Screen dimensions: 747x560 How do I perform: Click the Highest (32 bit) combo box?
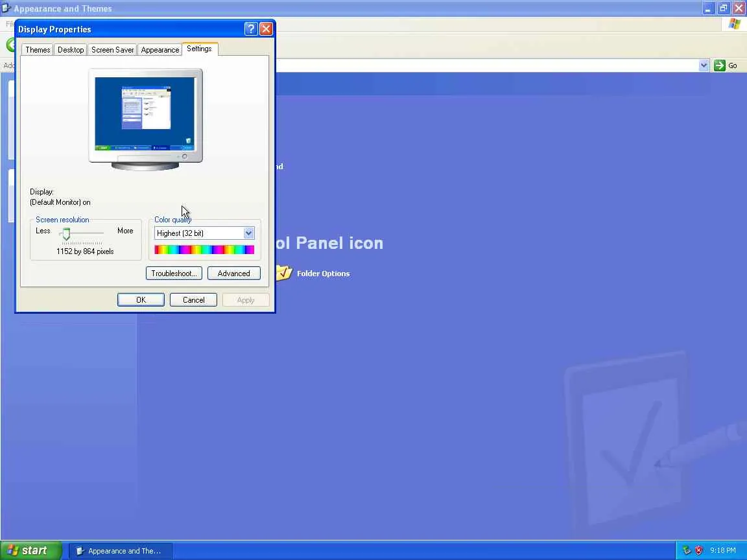pyautogui.click(x=204, y=233)
